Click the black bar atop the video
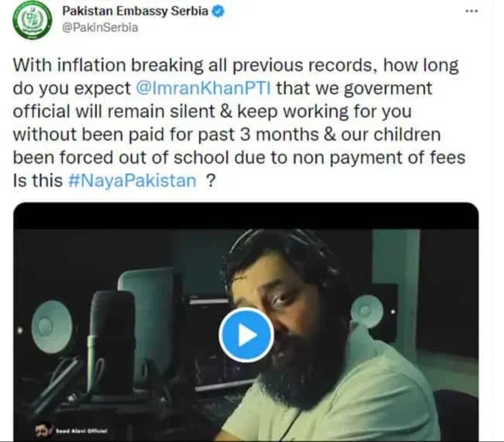504x442 pixels. (x=246, y=216)
